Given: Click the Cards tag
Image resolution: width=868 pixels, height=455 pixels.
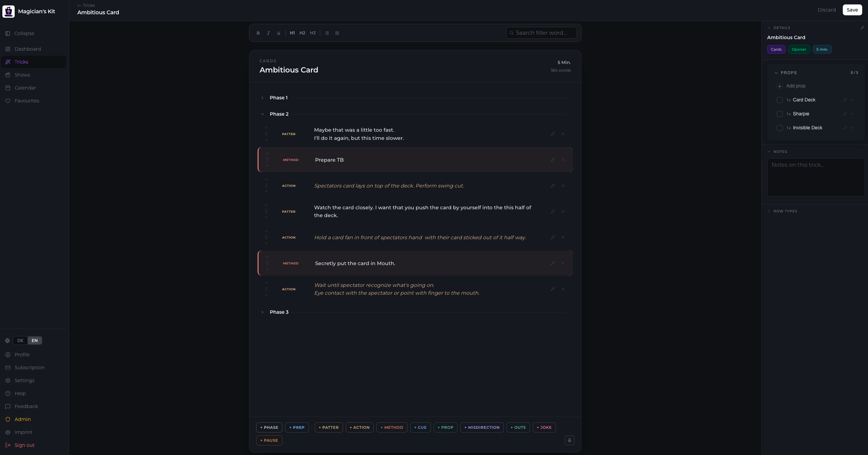Looking at the screenshot, I should click(x=776, y=50).
